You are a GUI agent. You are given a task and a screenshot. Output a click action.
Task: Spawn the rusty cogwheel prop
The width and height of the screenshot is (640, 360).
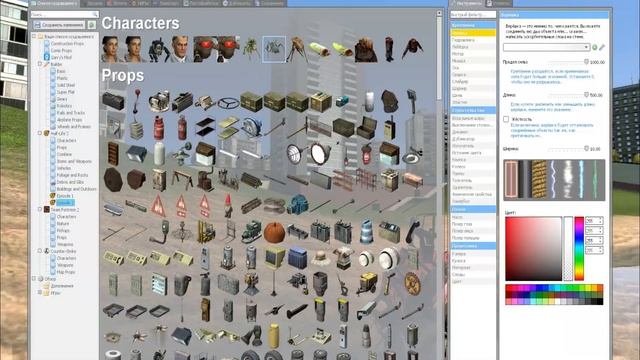(x=412, y=283)
